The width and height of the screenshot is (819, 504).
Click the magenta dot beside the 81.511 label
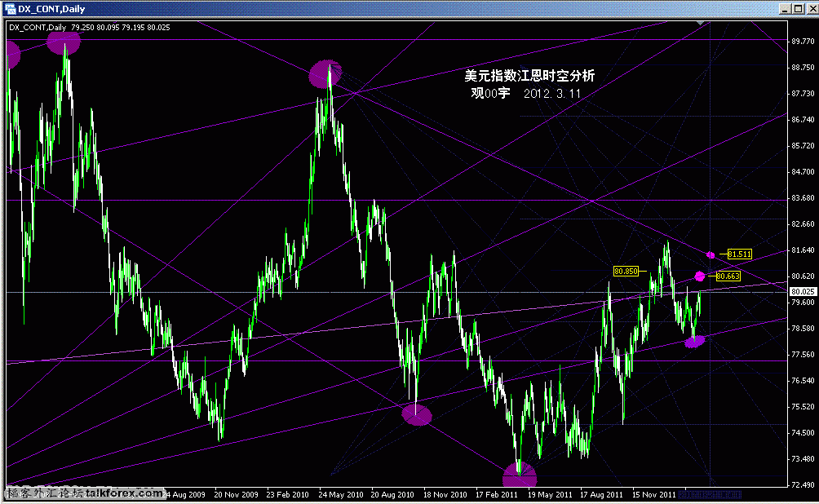tap(711, 255)
